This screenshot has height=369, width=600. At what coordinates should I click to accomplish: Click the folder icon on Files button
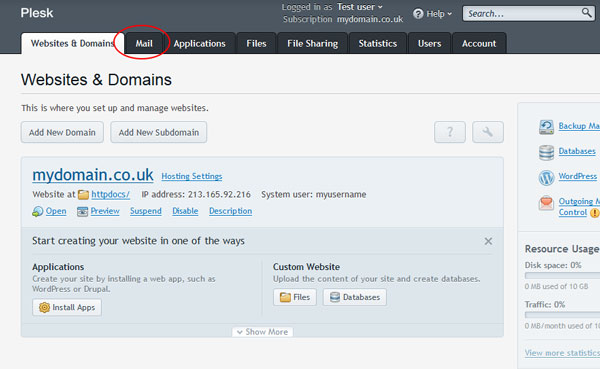(285, 297)
